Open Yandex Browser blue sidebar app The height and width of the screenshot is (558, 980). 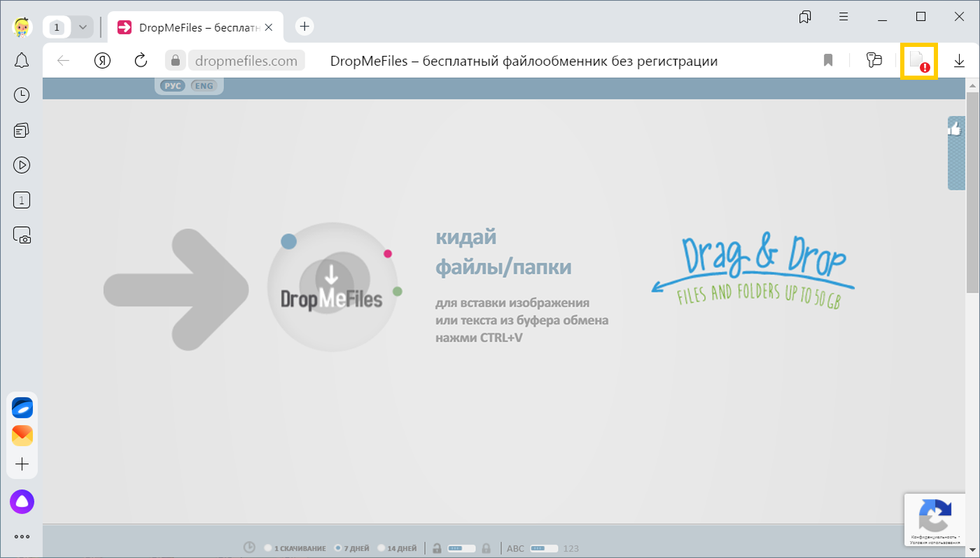click(22, 407)
